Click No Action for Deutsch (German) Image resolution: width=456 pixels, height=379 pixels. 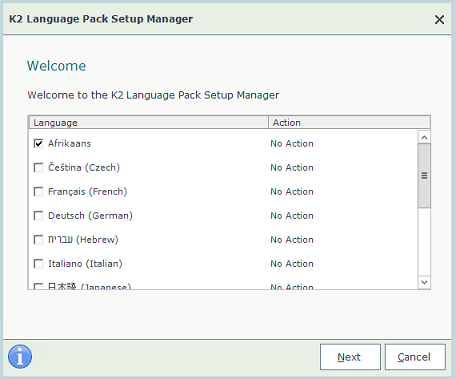(292, 216)
